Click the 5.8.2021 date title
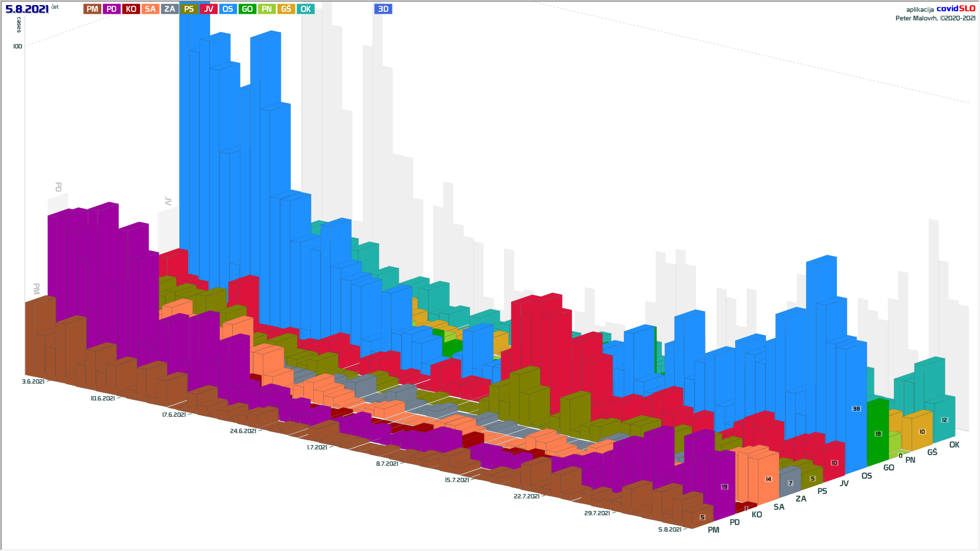 pos(27,9)
